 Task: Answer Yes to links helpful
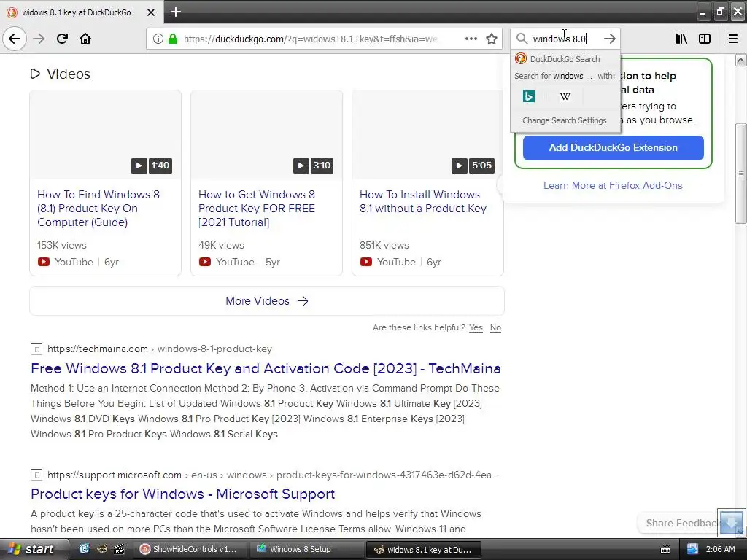(476, 327)
